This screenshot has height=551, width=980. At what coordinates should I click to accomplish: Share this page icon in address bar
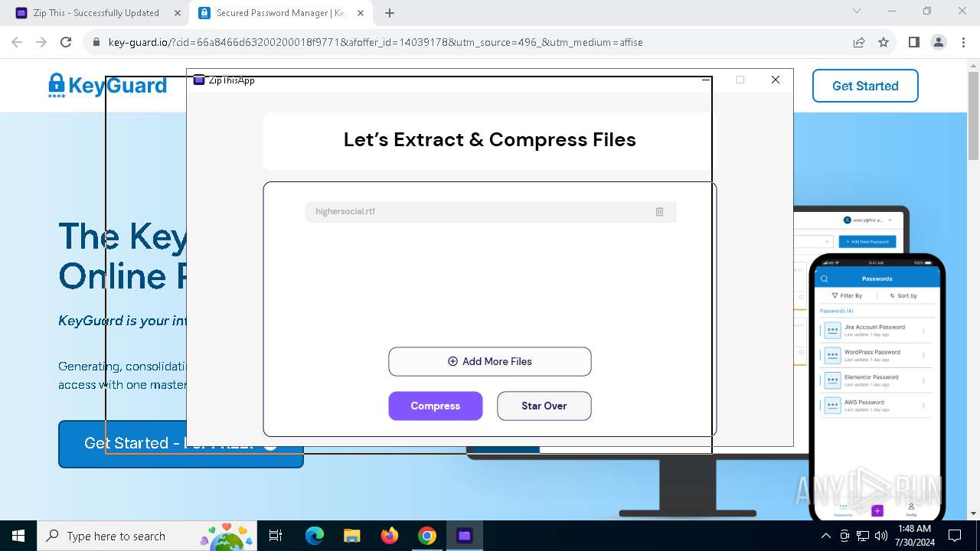(x=859, y=42)
